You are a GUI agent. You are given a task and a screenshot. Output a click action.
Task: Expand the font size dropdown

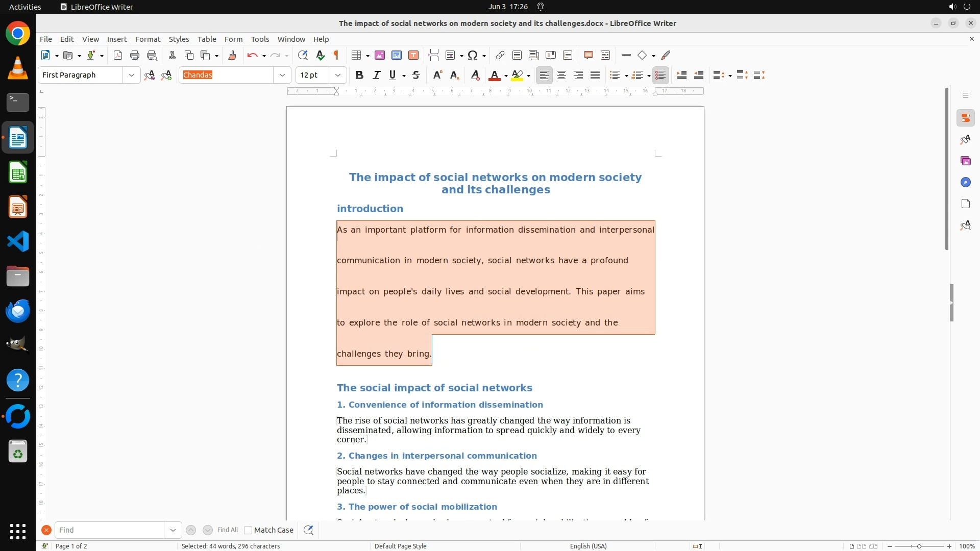(x=338, y=75)
